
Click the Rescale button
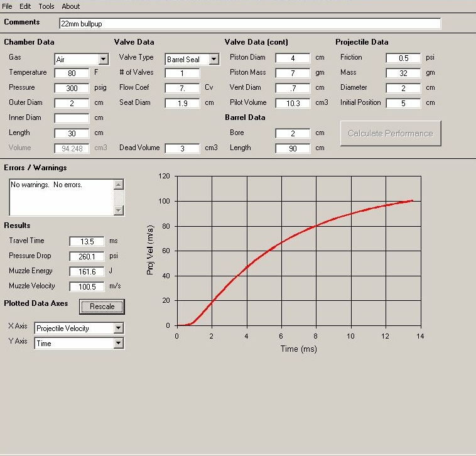click(102, 307)
